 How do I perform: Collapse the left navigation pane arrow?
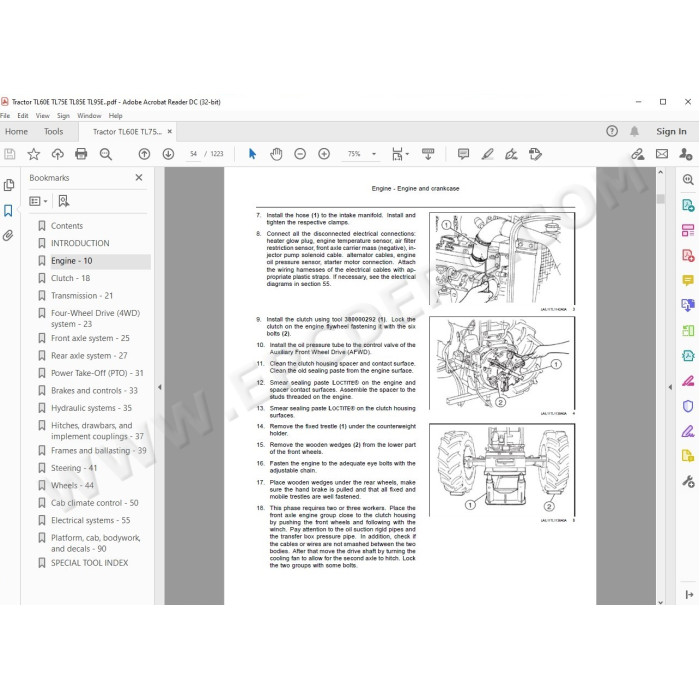tap(159, 387)
